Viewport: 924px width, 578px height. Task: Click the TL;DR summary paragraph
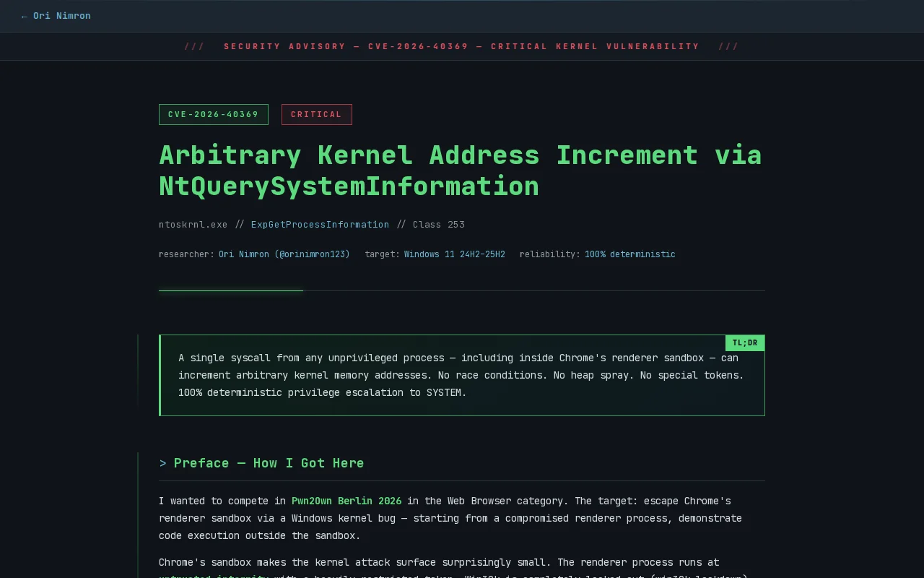coord(462,375)
